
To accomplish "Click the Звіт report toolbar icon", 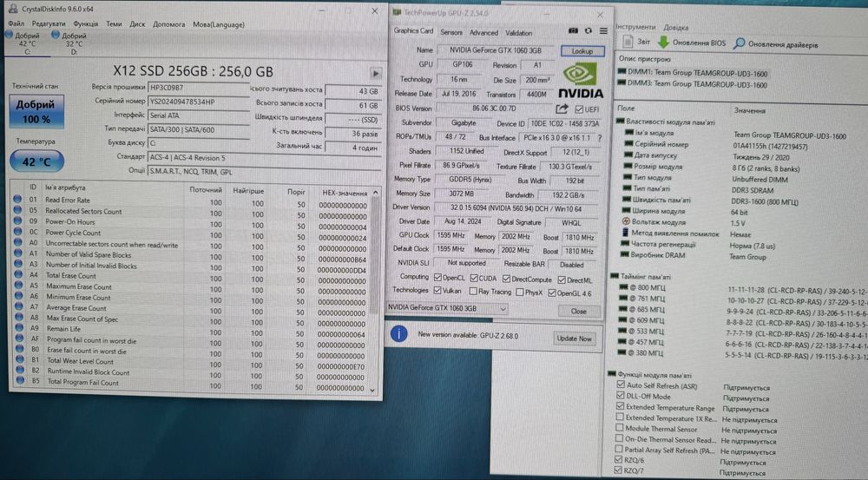I will pos(635,42).
